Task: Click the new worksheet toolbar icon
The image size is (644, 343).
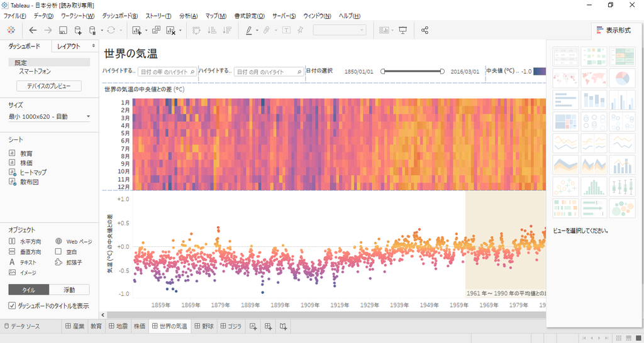Action: [136, 30]
